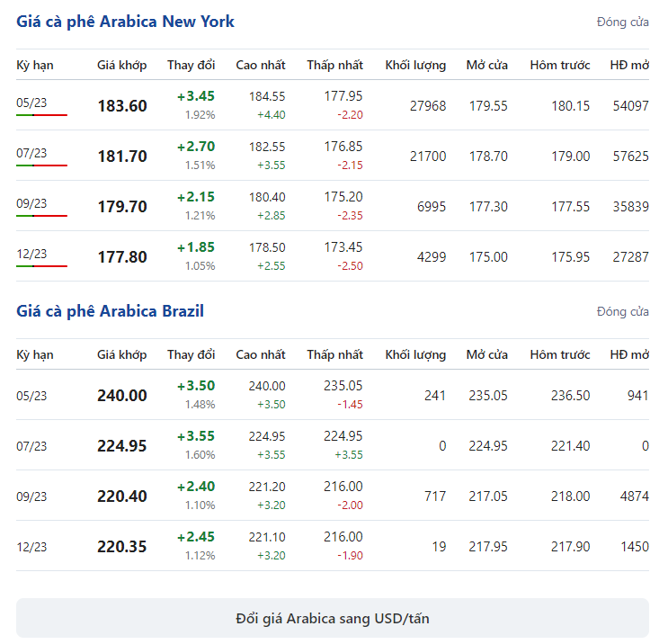Select the 12/23 term in New York table

31,254
